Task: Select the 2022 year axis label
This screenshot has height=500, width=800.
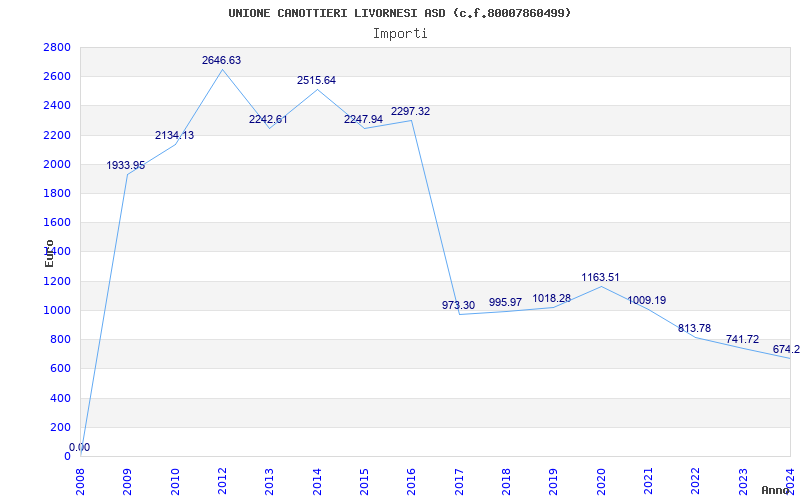Action: (695, 482)
